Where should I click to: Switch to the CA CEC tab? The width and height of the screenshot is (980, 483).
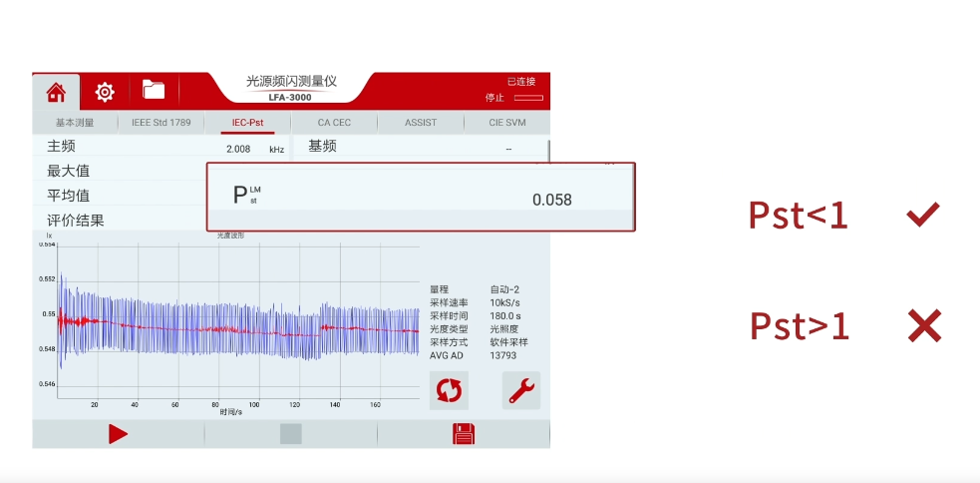(334, 123)
